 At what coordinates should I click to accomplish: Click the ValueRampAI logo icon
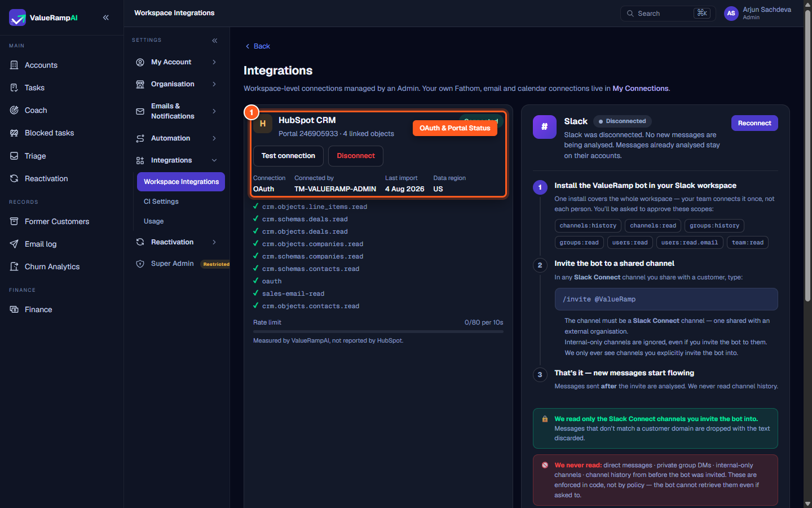point(17,17)
